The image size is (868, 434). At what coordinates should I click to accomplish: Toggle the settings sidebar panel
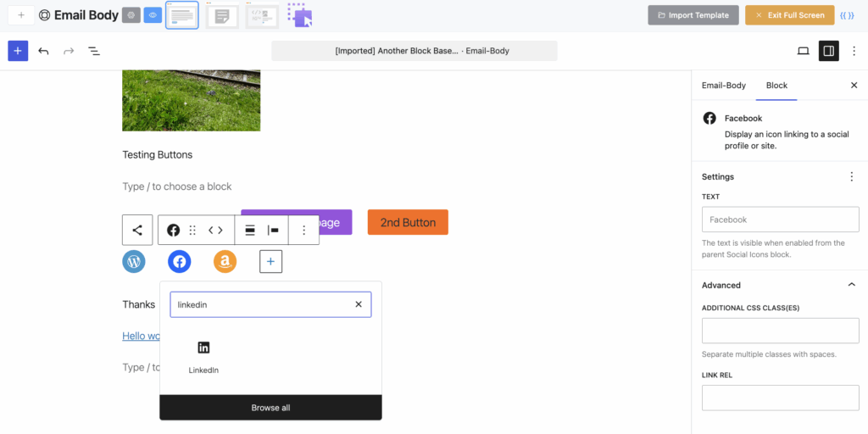click(828, 51)
